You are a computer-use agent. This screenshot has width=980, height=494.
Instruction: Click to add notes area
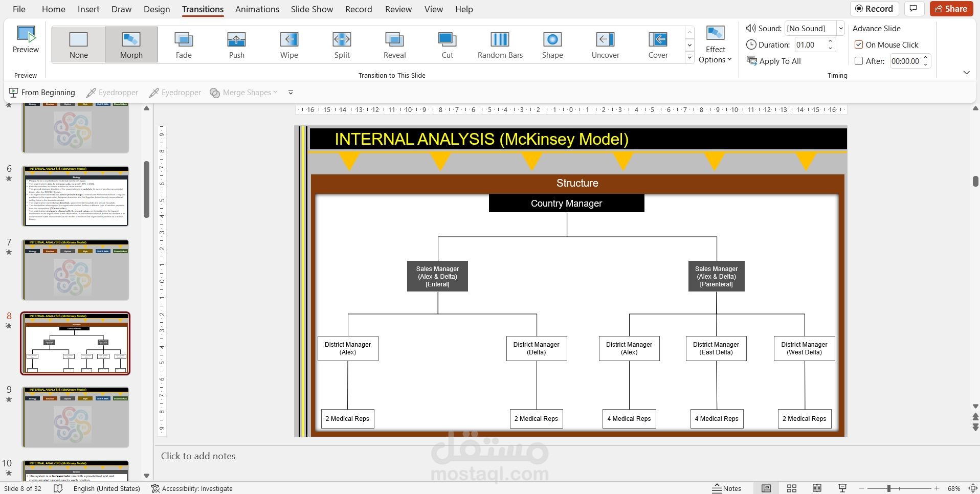point(198,456)
